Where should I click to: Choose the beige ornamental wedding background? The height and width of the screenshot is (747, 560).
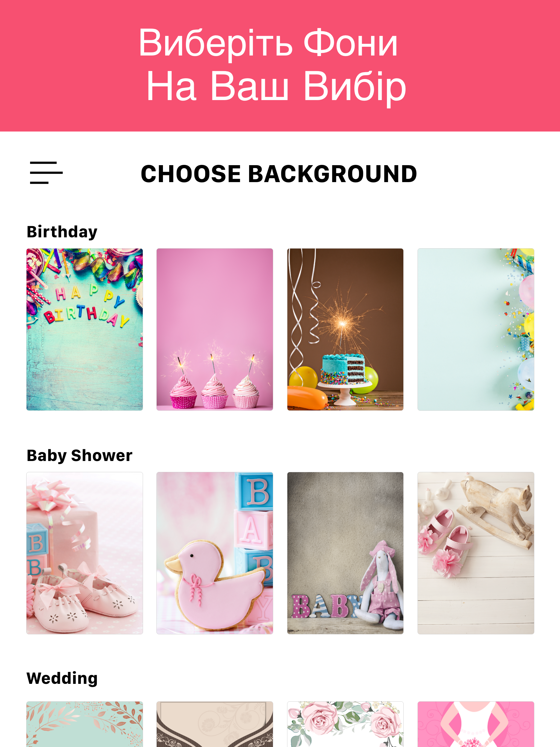[x=214, y=724]
